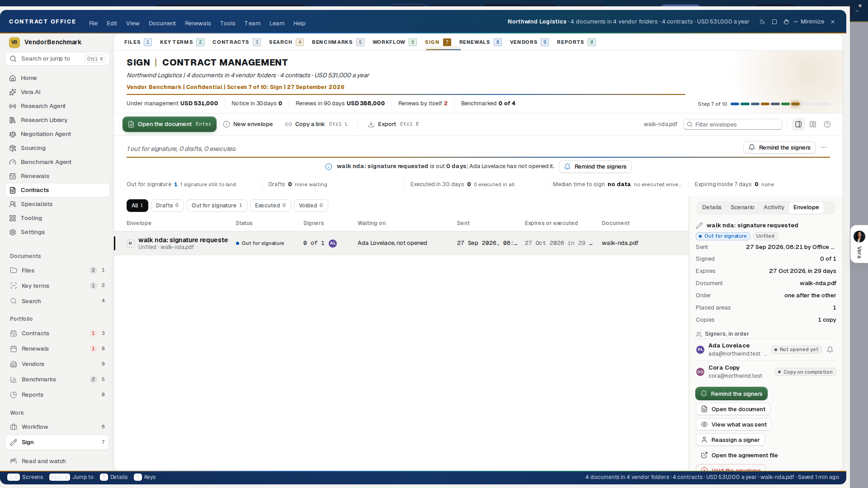Click Copy a link button
Screen dimensions: 868x488
click(316, 124)
